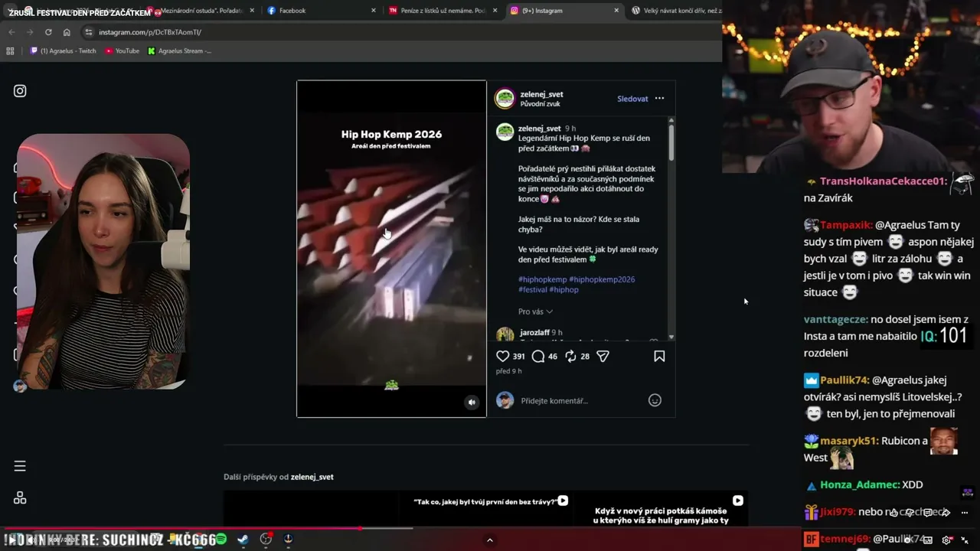The height and width of the screenshot is (551, 980).
Task: Open the video player's three-dot menu
Action: tap(965, 513)
